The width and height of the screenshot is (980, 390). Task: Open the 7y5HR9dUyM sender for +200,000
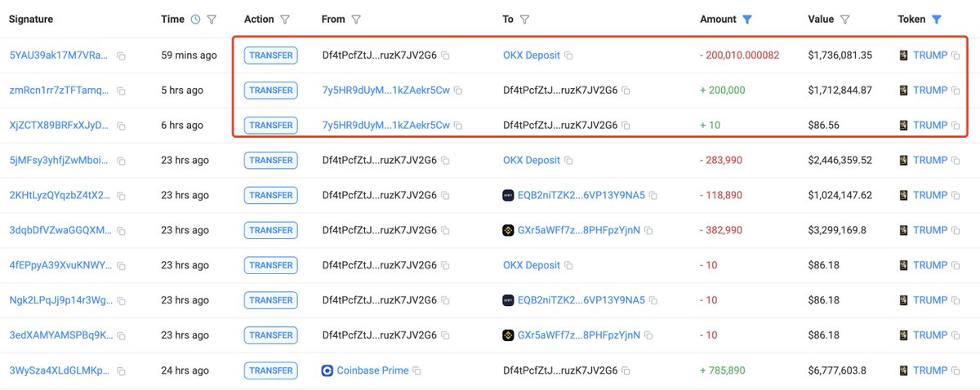[386, 91]
